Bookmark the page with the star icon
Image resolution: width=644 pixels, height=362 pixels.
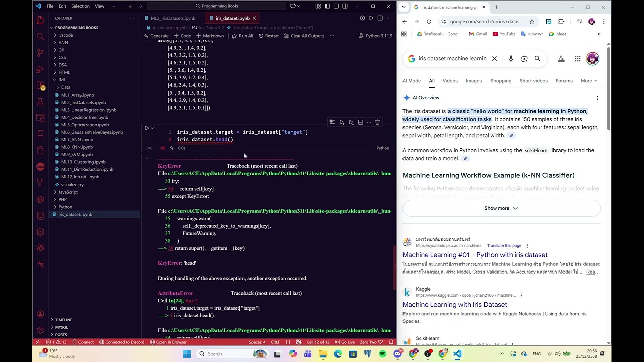(532, 22)
